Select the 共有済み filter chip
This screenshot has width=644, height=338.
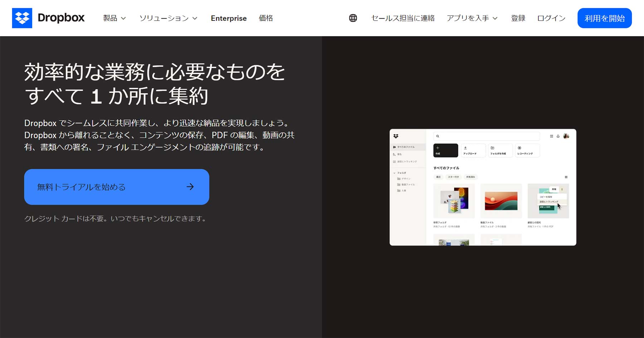tap(470, 177)
